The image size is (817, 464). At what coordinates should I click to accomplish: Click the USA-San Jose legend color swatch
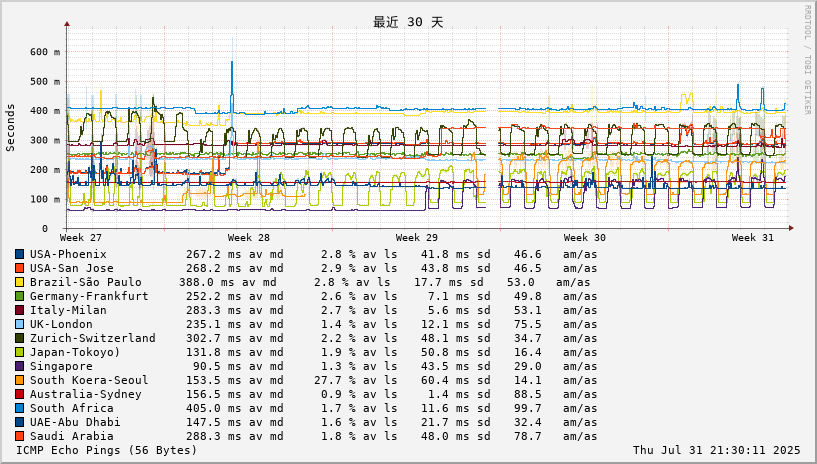pos(19,268)
